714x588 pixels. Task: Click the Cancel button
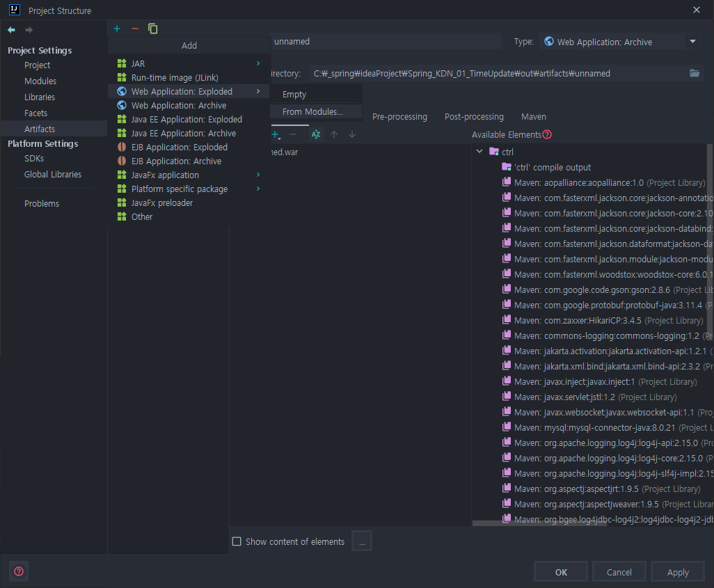pos(619,572)
